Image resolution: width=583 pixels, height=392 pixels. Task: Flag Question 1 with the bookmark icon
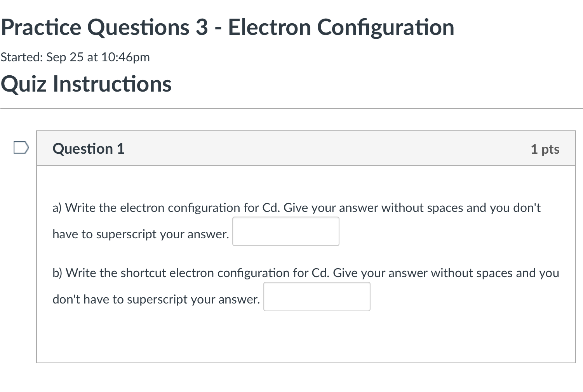click(x=21, y=148)
